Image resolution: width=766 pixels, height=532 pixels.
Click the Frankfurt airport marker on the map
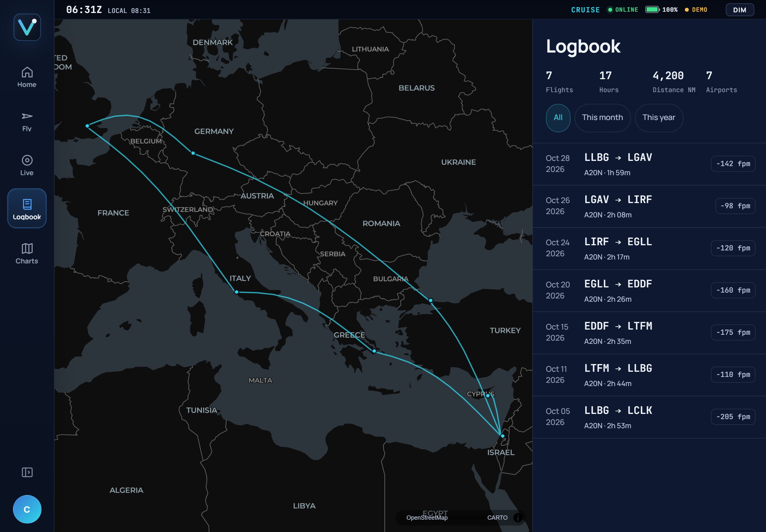[x=193, y=153]
